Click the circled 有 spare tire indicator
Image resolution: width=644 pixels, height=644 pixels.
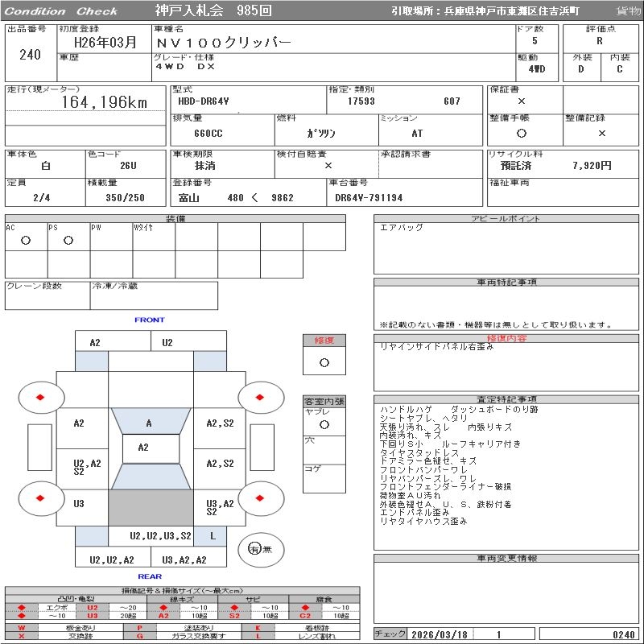[254, 549]
